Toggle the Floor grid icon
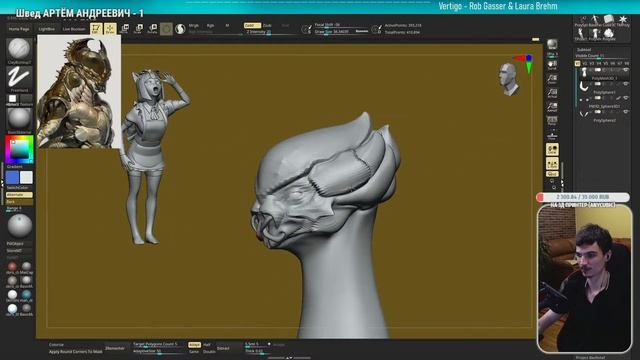 pos(552,135)
